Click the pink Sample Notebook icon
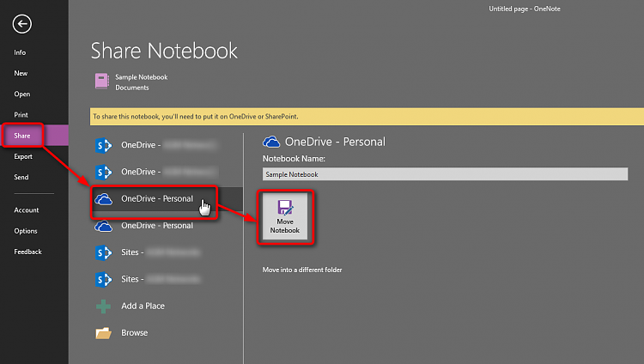This screenshot has width=644, height=364. pos(102,82)
